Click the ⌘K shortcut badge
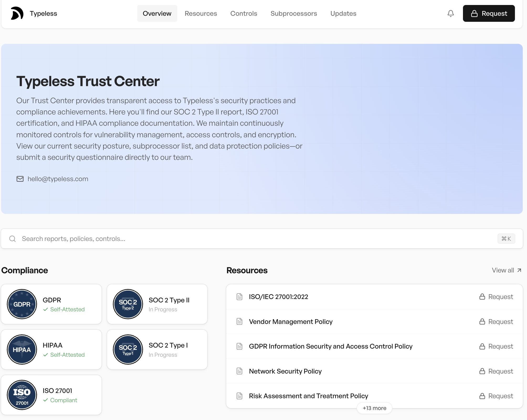This screenshot has width=527, height=420. pyautogui.click(x=506, y=239)
